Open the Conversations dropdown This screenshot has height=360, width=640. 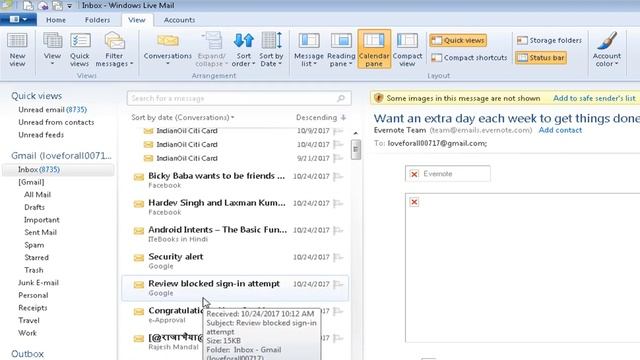[167, 50]
